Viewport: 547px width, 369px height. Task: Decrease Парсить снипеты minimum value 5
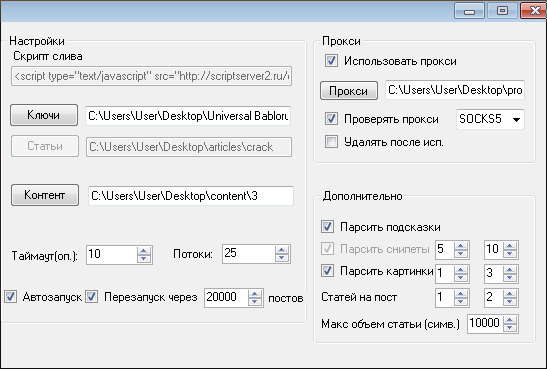pyautogui.click(x=460, y=254)
